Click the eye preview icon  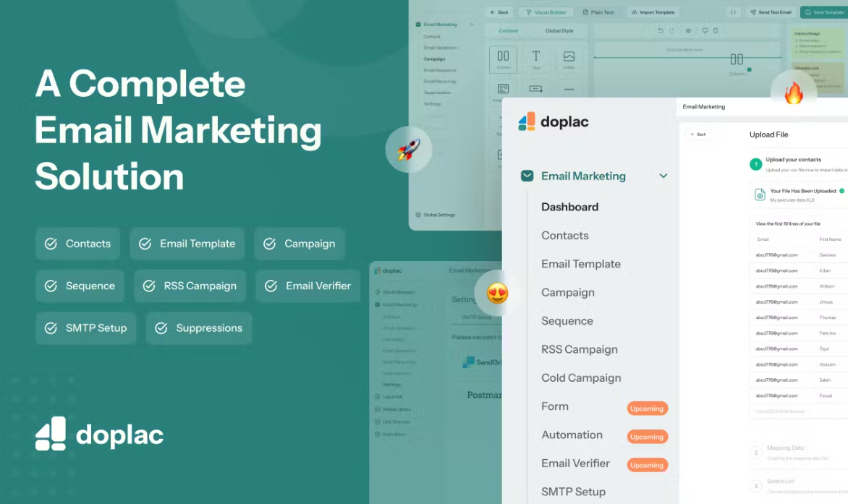[688, 31]
